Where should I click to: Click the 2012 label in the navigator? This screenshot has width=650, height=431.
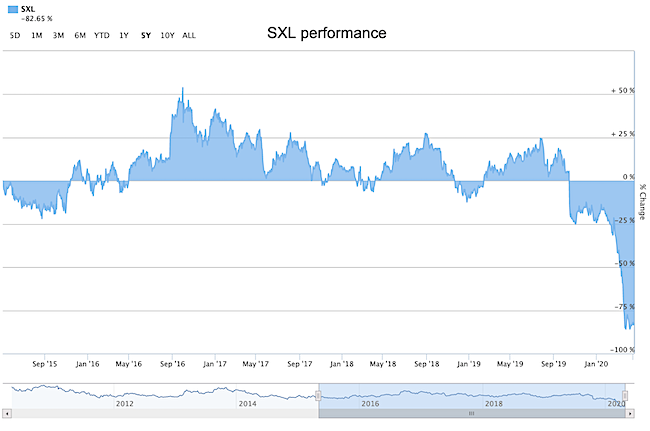coord(124,404)
